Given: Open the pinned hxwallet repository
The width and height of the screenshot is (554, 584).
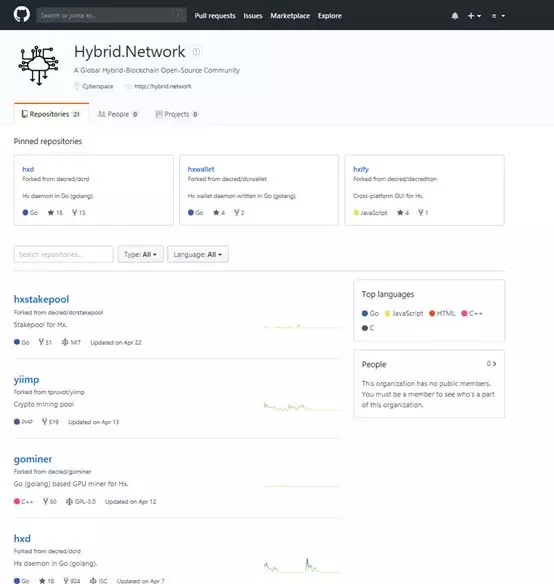Looking at the screenshot, I should [x=201, y=169].
